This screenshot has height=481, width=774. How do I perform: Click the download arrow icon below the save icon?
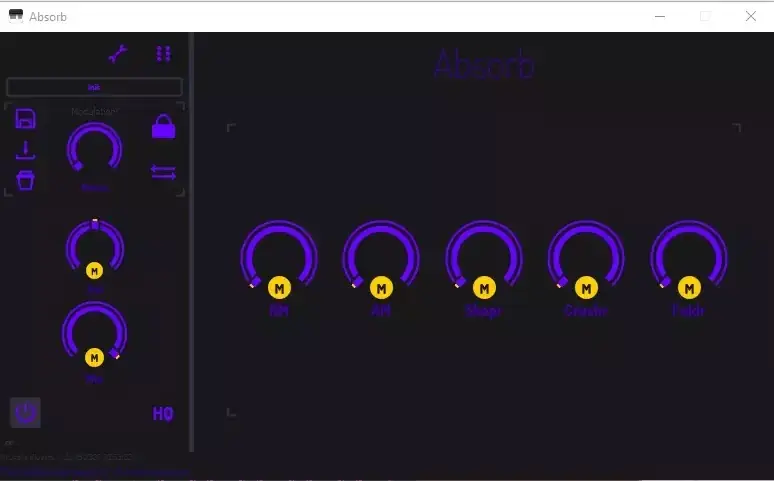point(26,150)
